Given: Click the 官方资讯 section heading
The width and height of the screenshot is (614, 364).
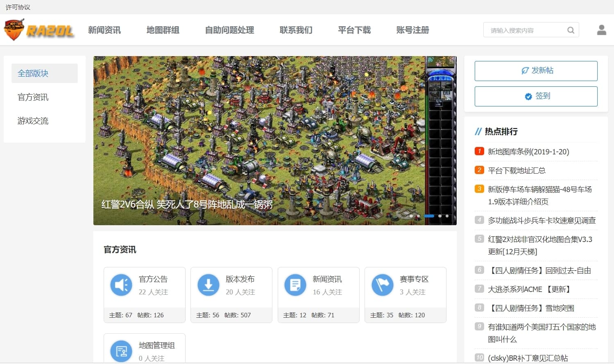Looking at the screenshot, I should 120,250.
